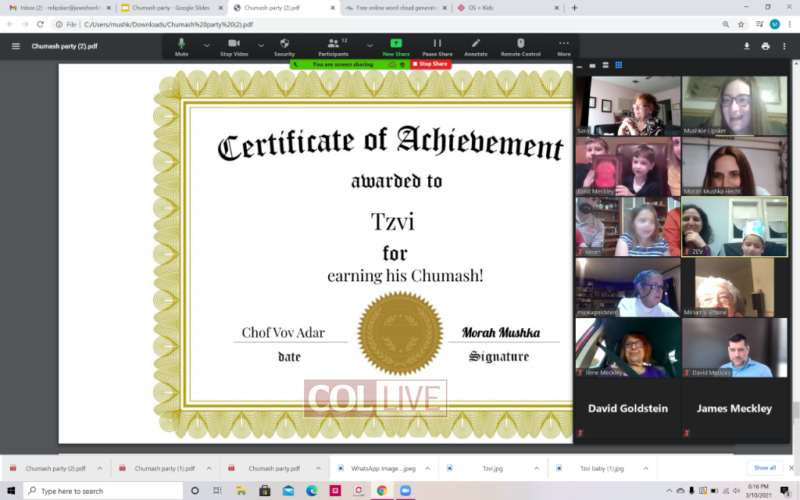The height and width of the screenshot is (500, 800).
Task: Open the PDF viewer sidebar menu
Action: (15, 46)
